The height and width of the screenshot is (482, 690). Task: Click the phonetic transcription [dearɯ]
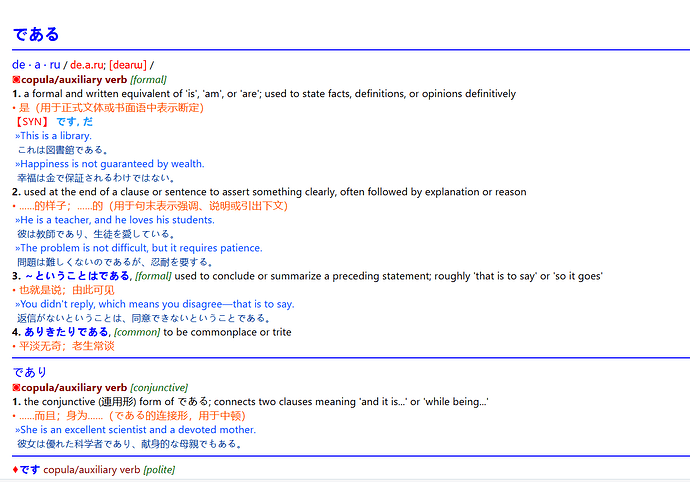(128, 65)
